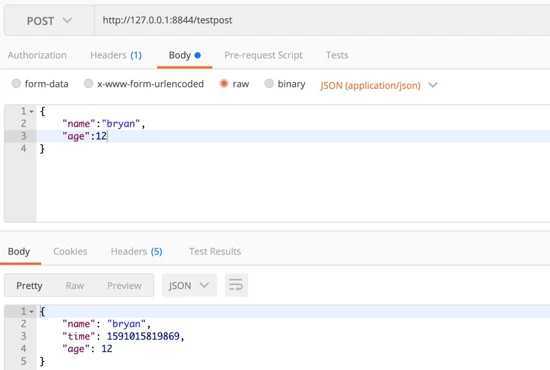Switch to Raw response view

pos(74,286)
